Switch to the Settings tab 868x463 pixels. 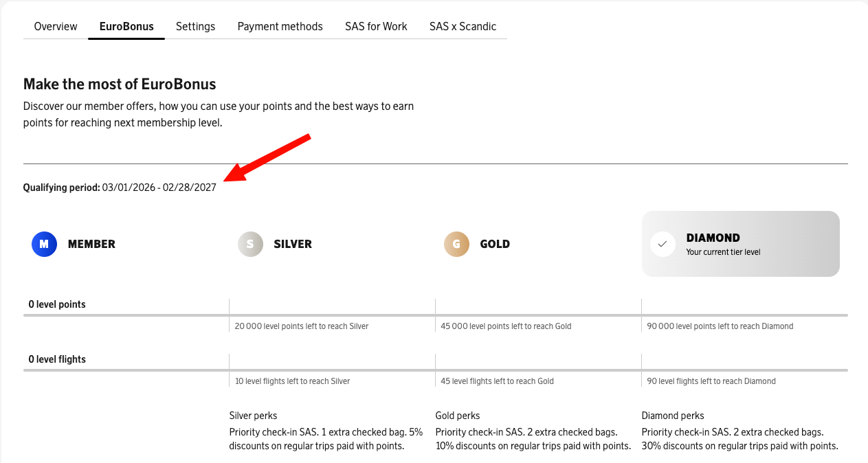coord(195,26)
